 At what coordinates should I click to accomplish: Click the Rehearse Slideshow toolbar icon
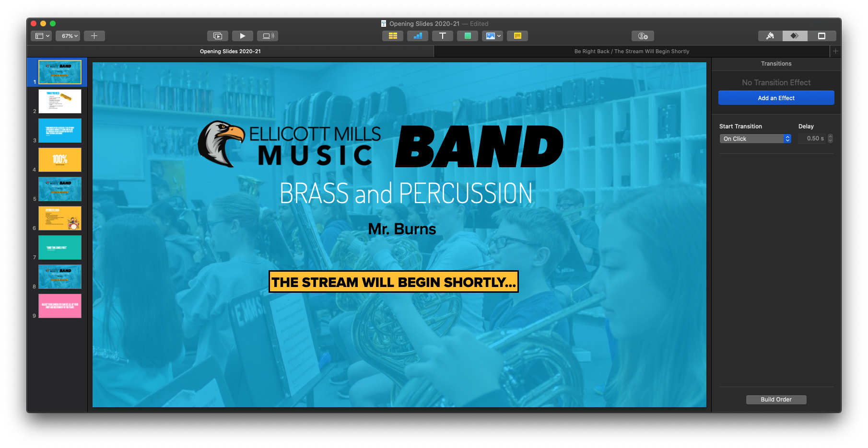point(218,36)
